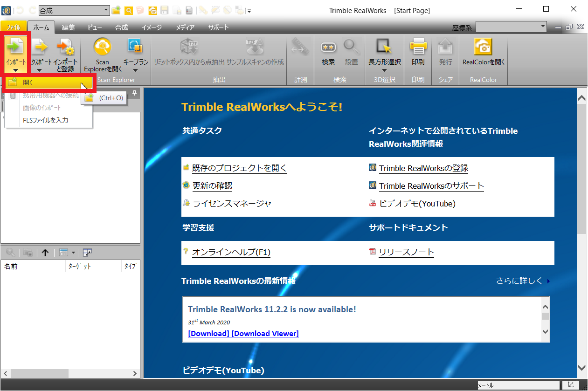Click the properties window icon in lower panel toolbar
The image size is (588, 391).
pyautogui.click(x=87, y=253)
